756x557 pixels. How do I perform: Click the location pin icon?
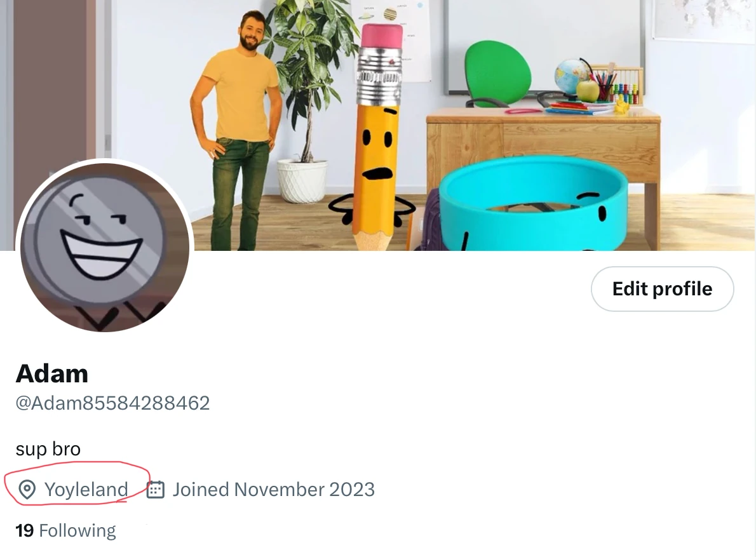pos(27,490)
